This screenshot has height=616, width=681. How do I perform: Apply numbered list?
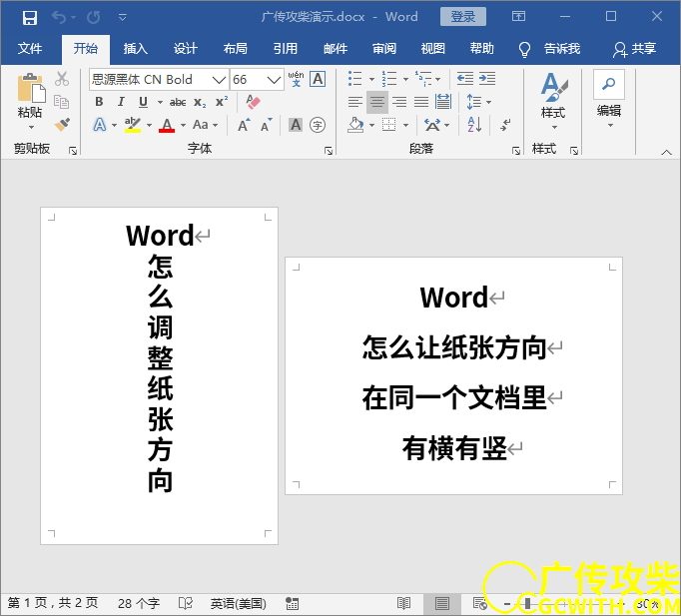(x=389, y=79)
